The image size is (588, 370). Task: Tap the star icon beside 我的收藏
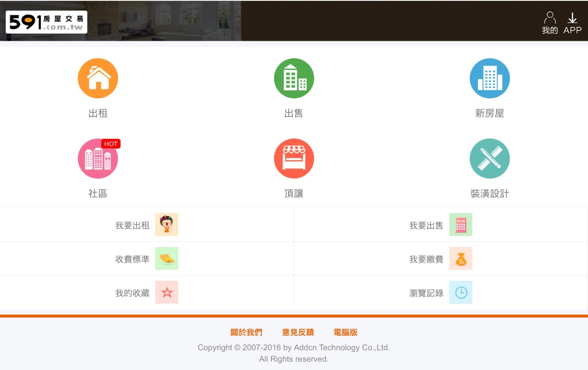coord(167,292)
